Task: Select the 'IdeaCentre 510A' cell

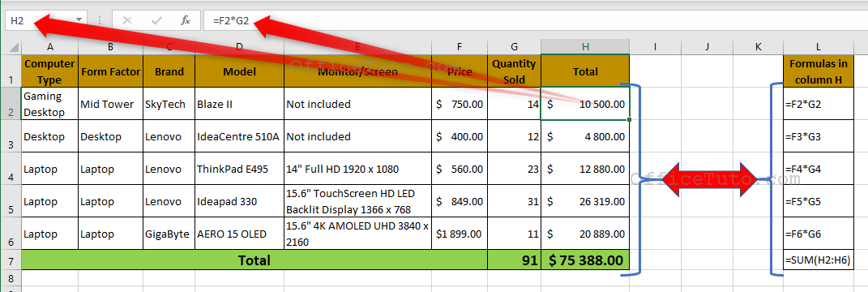Action: (x=240, y=135)
